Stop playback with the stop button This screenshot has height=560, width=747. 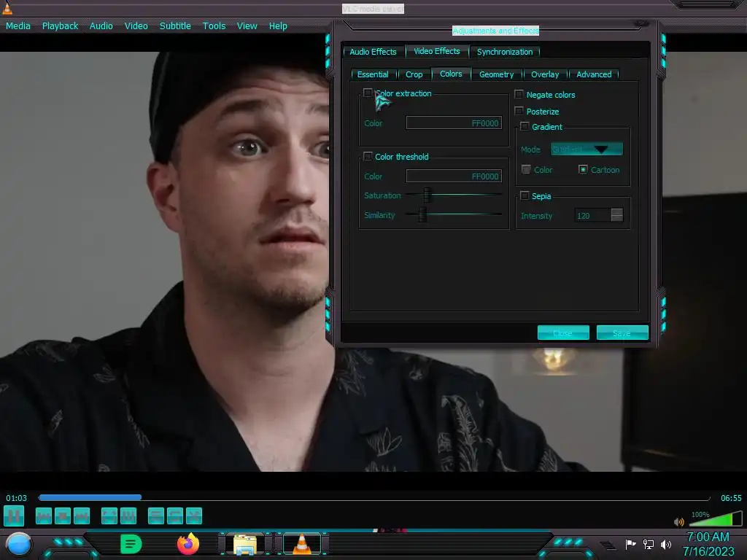pyautogui.click(x=63, y=516)
